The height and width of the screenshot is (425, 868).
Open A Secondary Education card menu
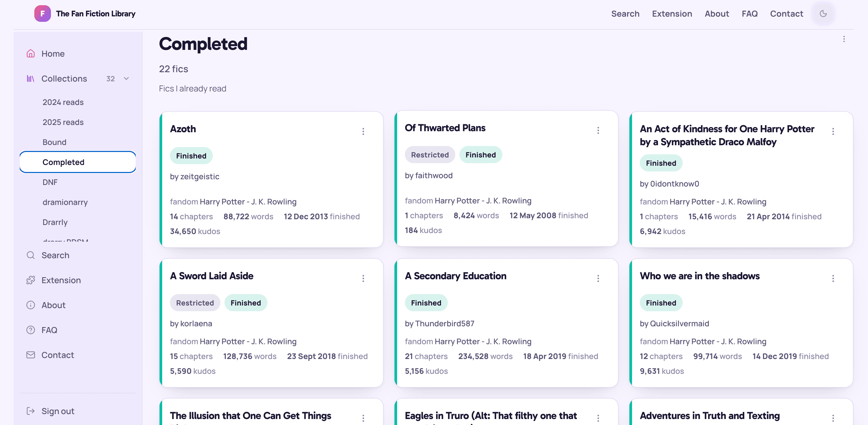(x=598, y=278)
